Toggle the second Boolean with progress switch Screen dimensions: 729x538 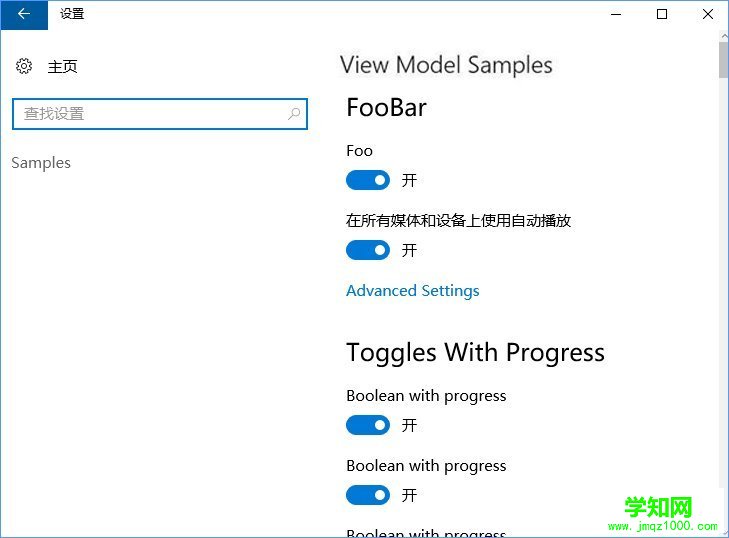tap(367, 495)
